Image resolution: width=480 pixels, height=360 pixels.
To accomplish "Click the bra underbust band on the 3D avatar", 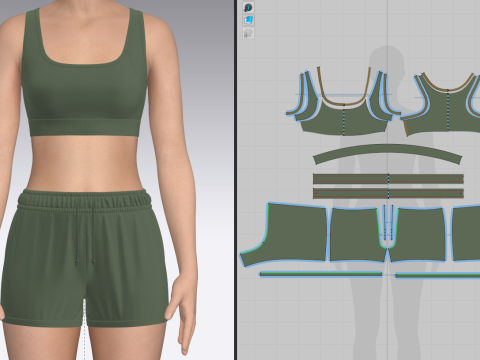I will click(85, 128).
